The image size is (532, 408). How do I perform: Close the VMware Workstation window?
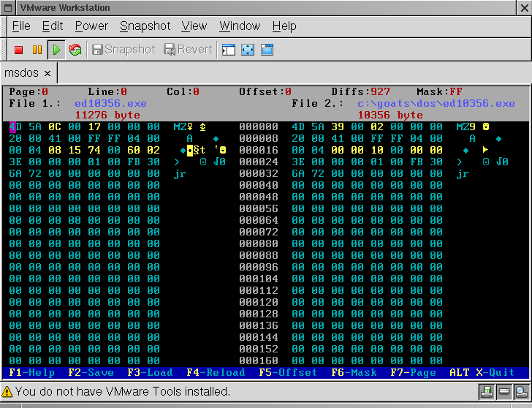525,8
